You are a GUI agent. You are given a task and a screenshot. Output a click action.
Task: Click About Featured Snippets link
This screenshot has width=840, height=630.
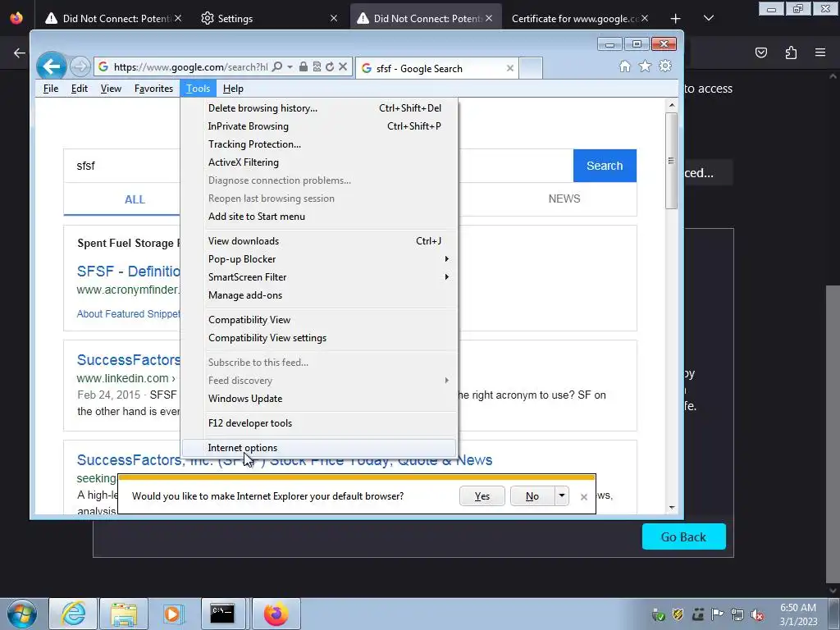129,314
